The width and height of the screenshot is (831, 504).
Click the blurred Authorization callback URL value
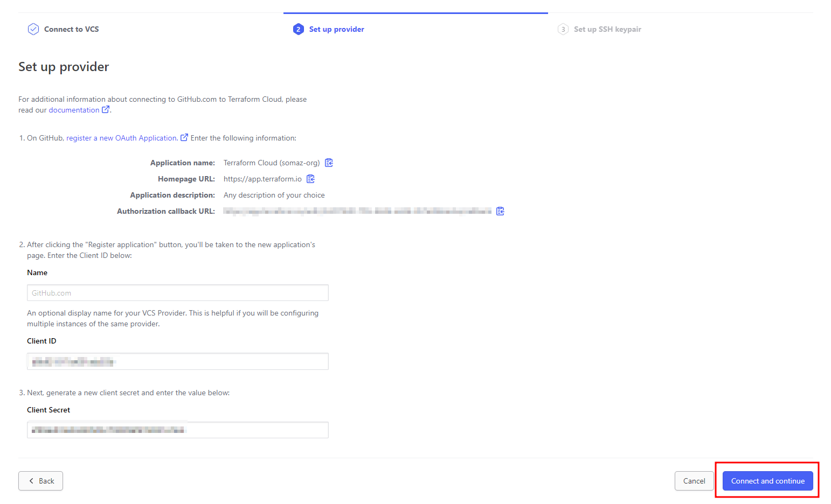(357, 211)
